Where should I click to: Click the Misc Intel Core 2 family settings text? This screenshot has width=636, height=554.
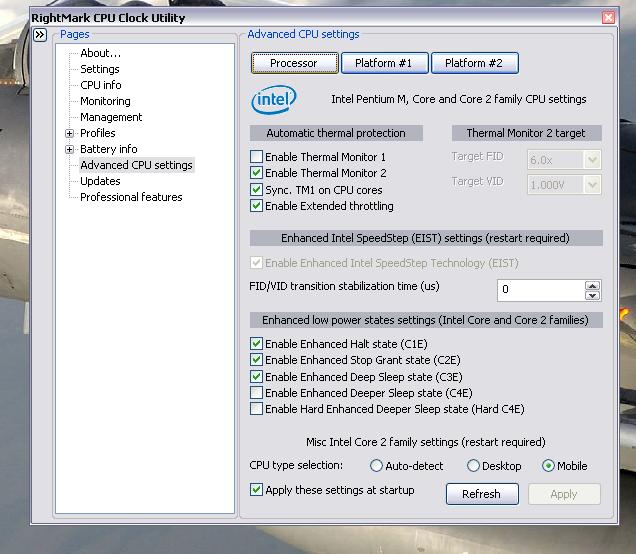click(426, 442)
